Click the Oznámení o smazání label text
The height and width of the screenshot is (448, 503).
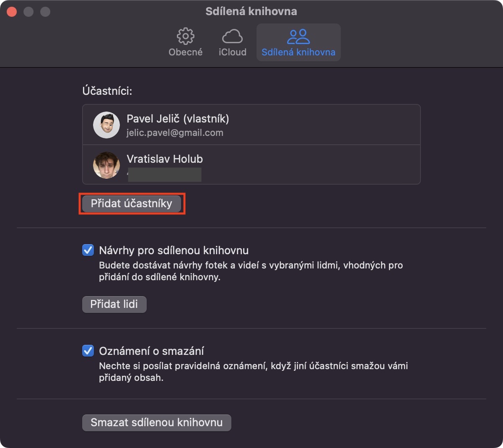pos(151,351)
